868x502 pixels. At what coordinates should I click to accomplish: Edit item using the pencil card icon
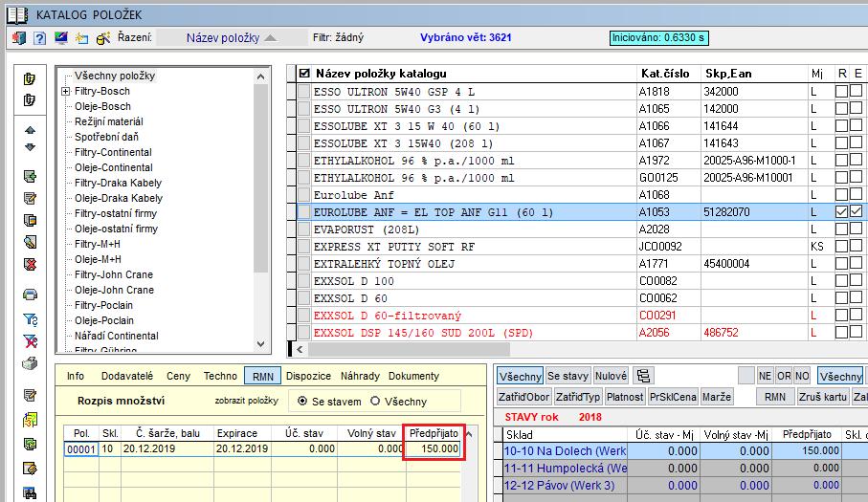30,198
